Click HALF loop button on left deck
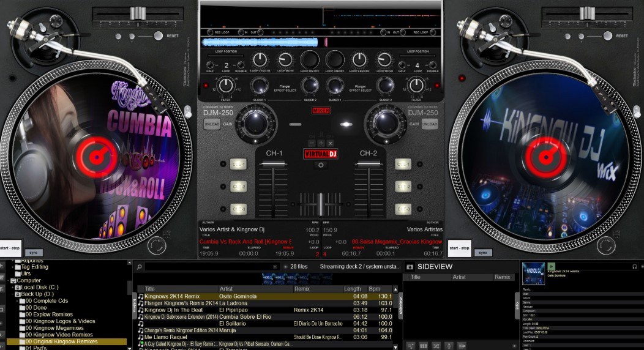Screen dimensions: 644x350 211,65
